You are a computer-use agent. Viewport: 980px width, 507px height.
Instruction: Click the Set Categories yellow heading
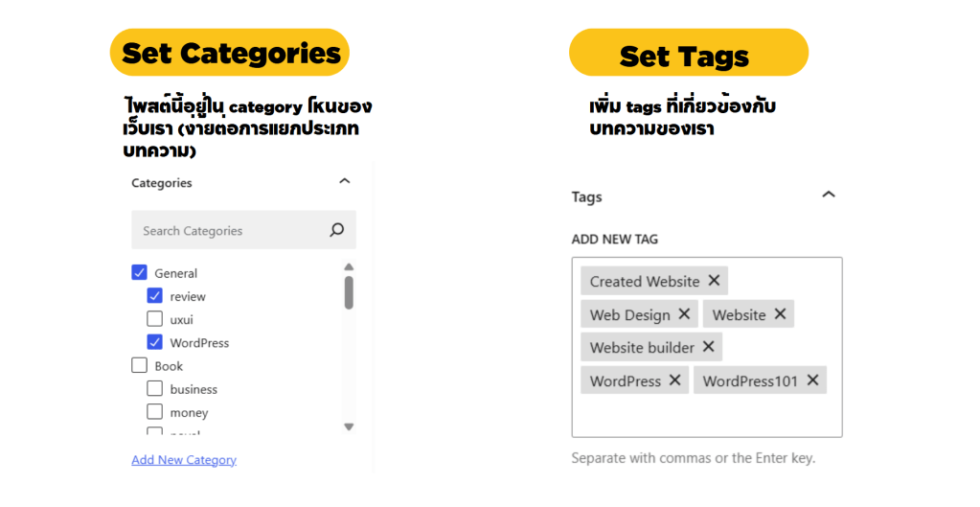point(230,53)
